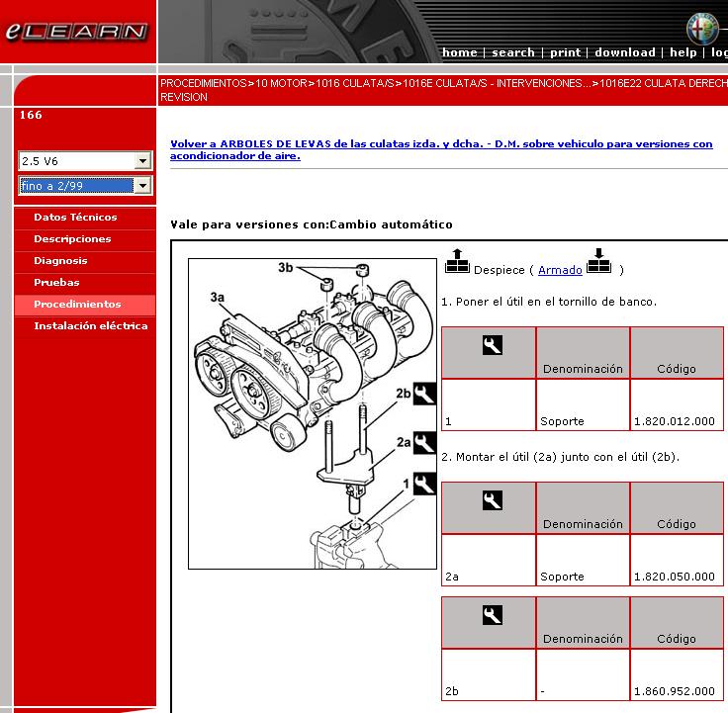Screen dimensions: 728x713
Task: Open the 2.5 V6 engine dropdown
Action: (143, 161)
